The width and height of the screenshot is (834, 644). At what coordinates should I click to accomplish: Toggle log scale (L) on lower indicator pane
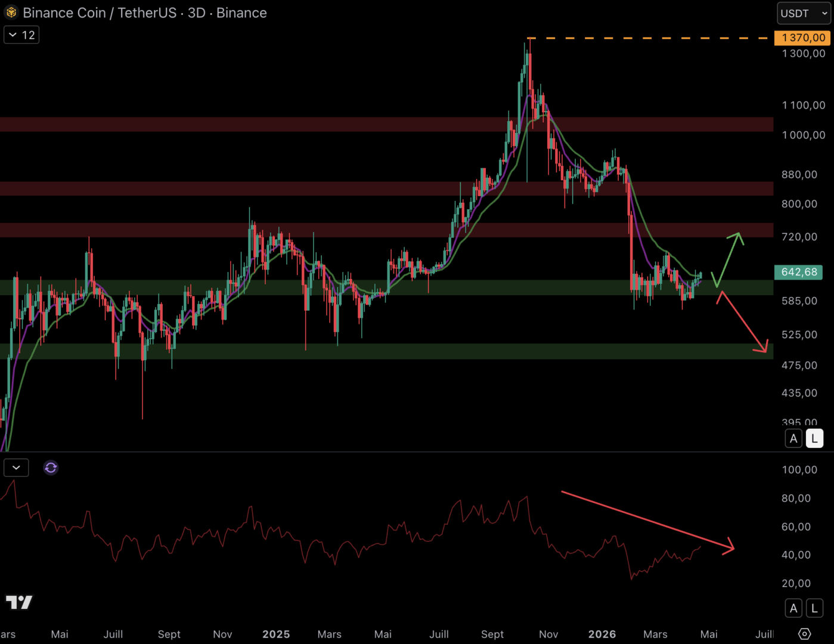tap(814, 608)
